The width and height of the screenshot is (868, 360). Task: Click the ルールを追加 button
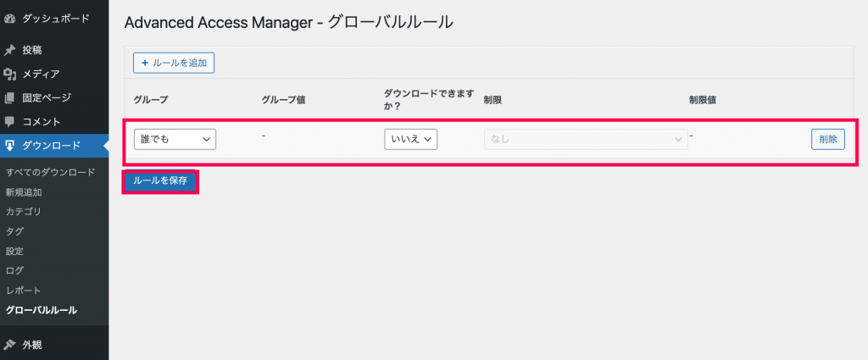pos(174,63)
